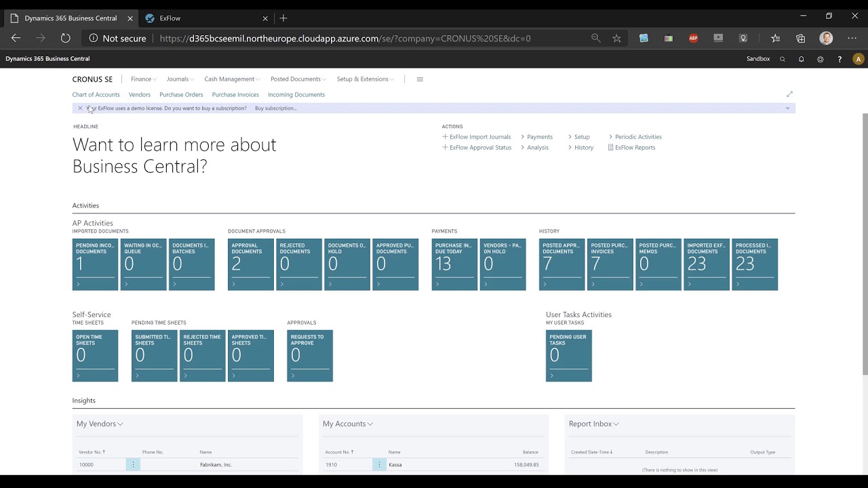Open ExFlow Approval Status action
This screenshot has width=868, height=488.
click(x=477, y=148)
